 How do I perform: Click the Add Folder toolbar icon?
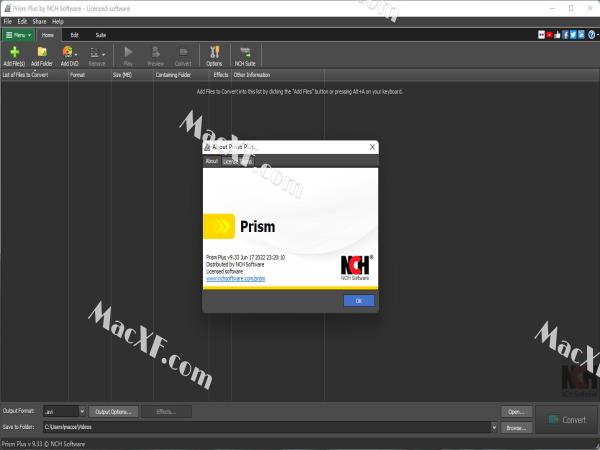(x=42, y=52)
